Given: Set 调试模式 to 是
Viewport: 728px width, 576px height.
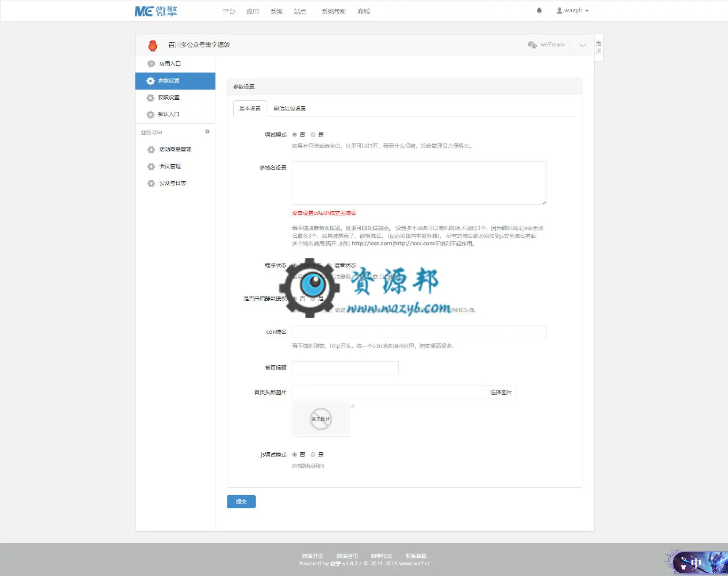Looking at the screenshot, I should pyautogui.click(x=313, y=135).
